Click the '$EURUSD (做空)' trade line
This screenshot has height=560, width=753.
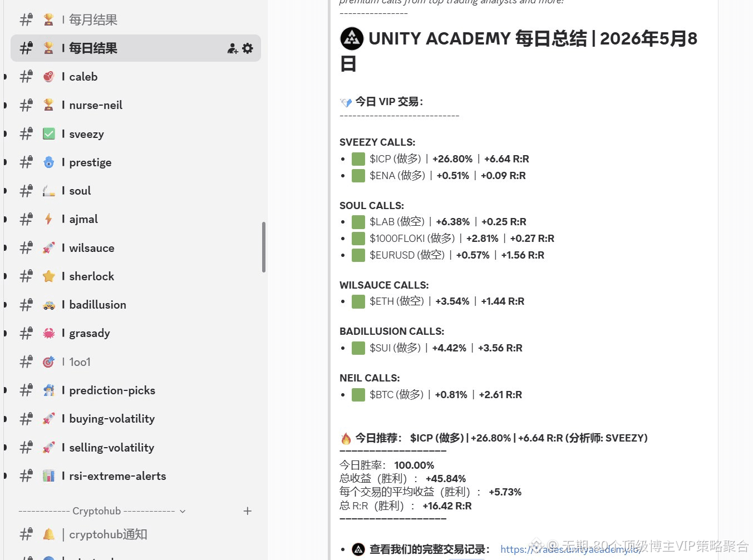[448, 255]
